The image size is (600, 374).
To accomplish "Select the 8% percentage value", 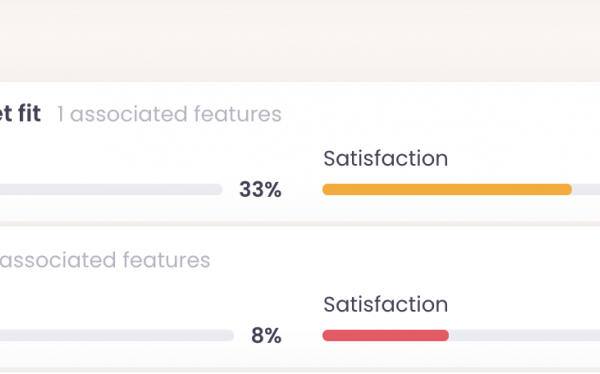I will (266, 336).
